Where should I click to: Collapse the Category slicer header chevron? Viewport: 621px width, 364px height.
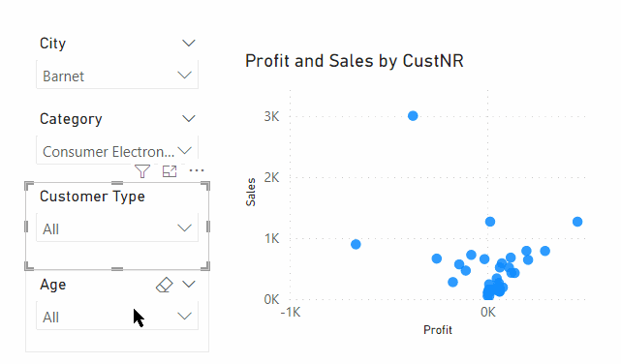pyautogui.click(x=189, y=118)
